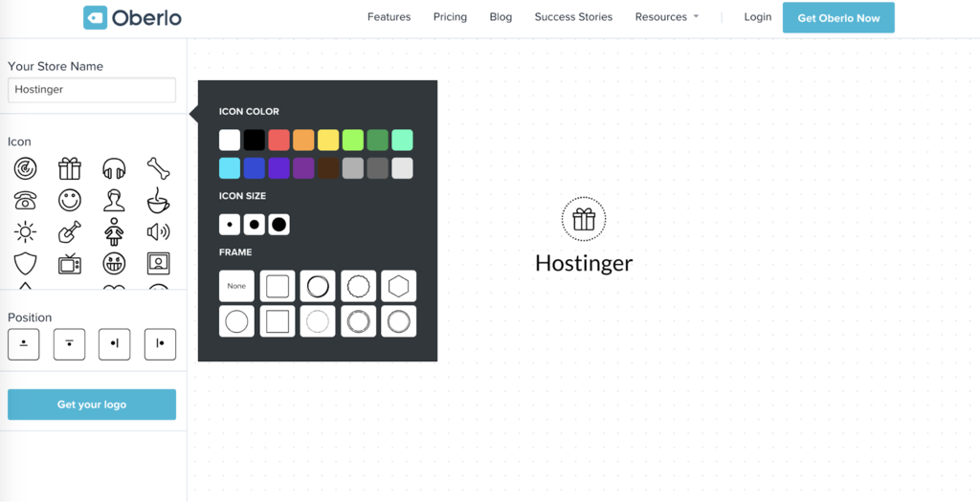980x502 pixels.
Task: Pick the red icon color swatch
Action: point(278,141)
